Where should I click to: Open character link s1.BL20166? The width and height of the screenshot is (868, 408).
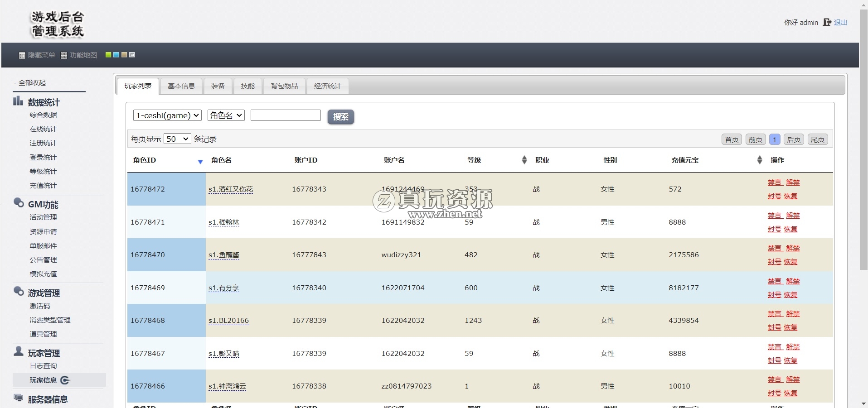point(228,321)
